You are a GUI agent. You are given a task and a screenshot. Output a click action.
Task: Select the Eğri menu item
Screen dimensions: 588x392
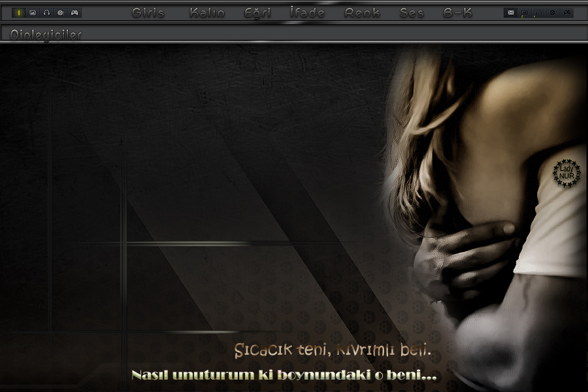point(257,12)
